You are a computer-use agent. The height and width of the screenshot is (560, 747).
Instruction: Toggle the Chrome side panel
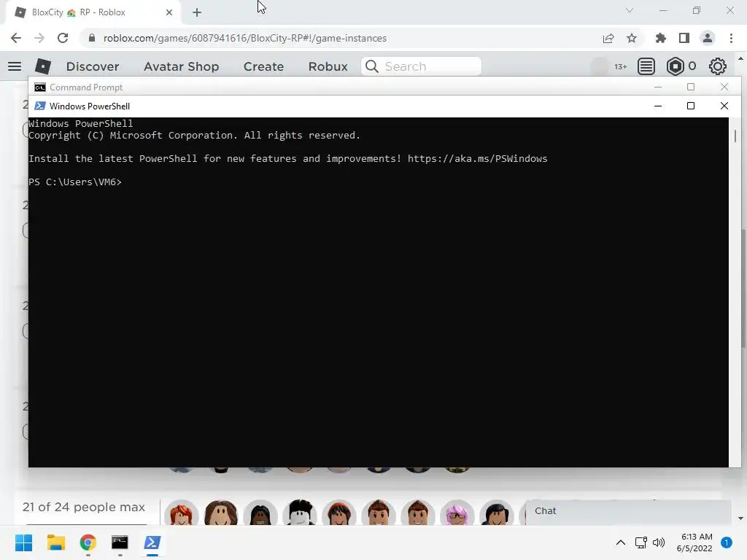684,38
